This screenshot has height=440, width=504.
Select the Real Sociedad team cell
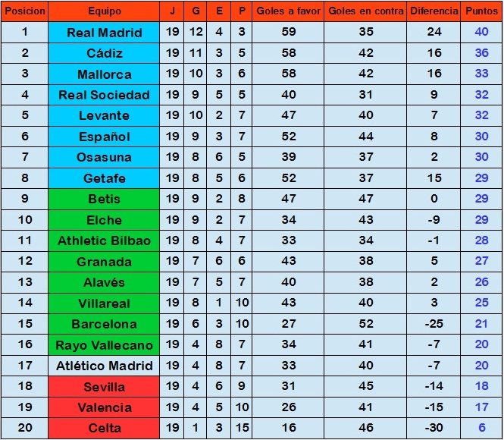tap(104, 95)
